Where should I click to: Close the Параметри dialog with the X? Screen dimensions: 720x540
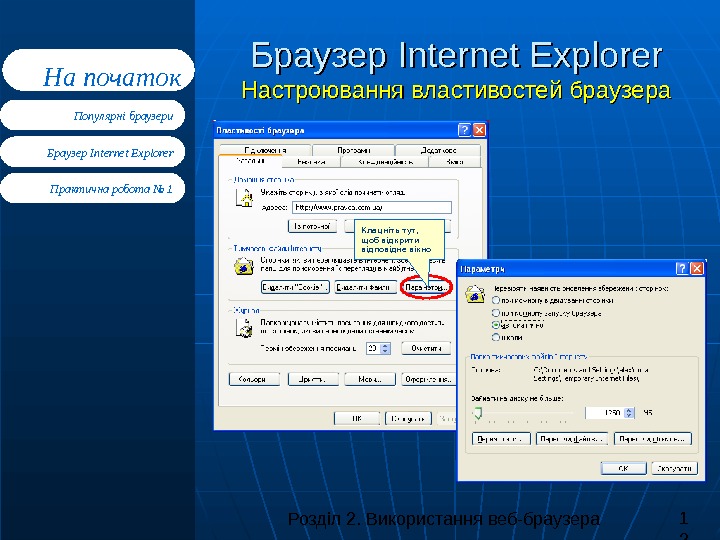[697, 269]
